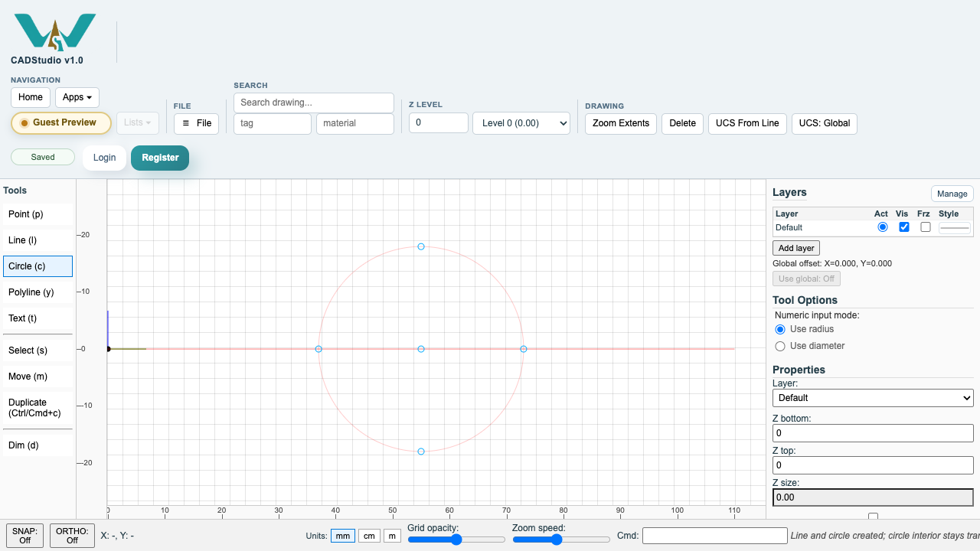Screen dimensions: 980x551
Task: Open the Apps dropdown menu
Action: point(77,97)
